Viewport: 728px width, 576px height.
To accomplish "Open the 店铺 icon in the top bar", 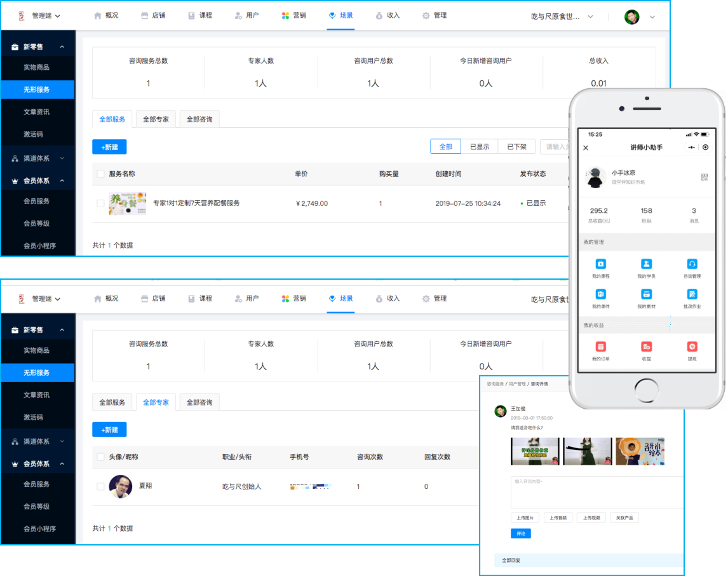I will coord(154,15).
